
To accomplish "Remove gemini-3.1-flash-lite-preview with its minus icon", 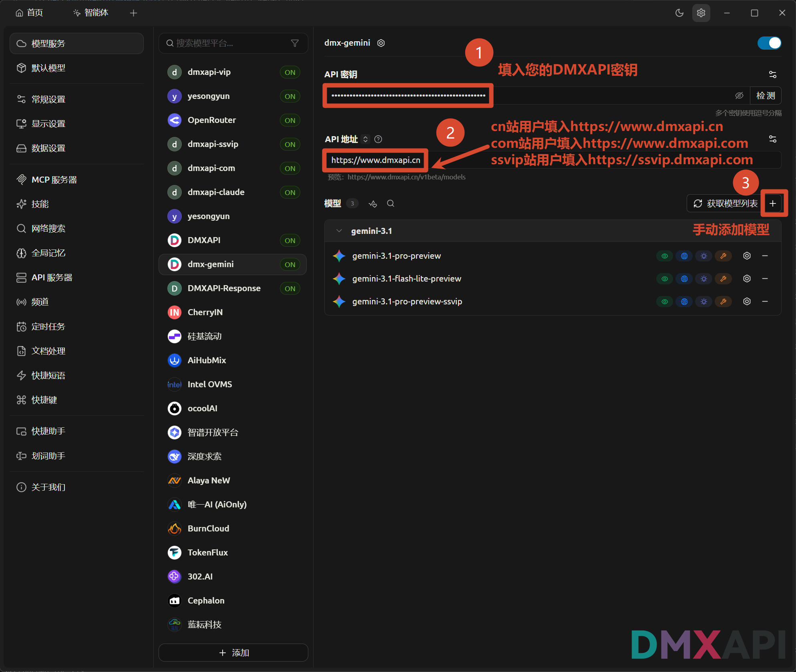I will [765, 279].
